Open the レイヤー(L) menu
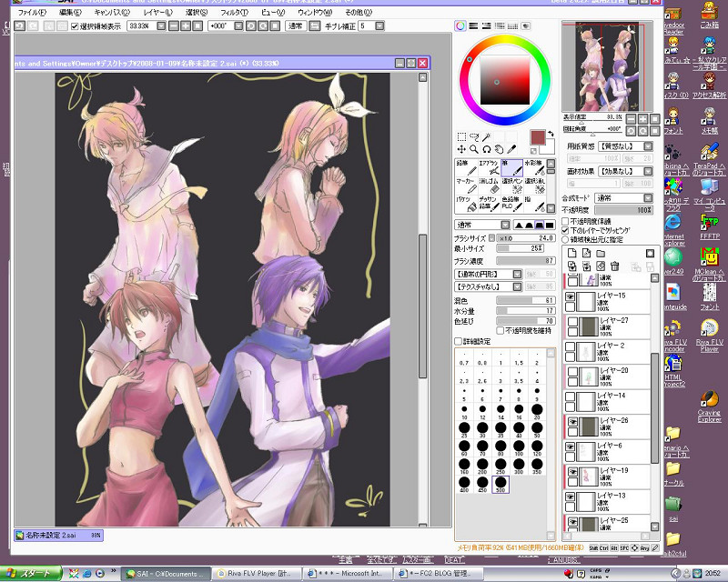Screen dimensions: 728x582 [157, 12]
